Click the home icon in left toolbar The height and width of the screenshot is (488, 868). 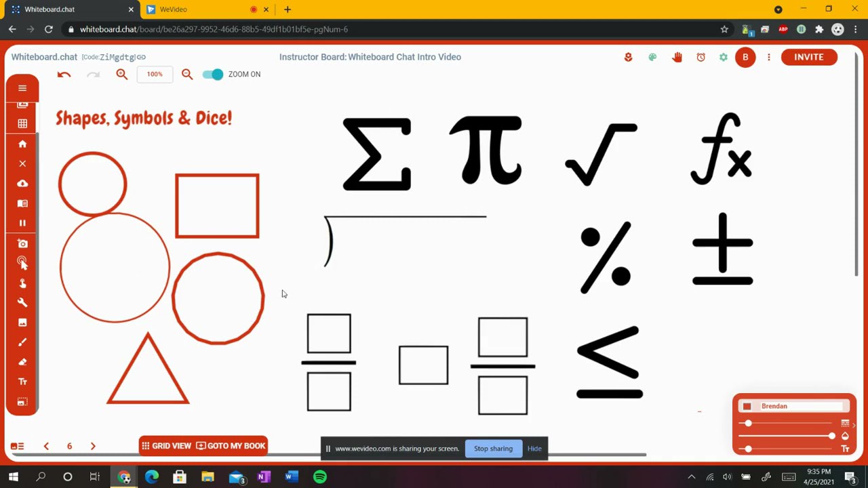click(22, 144)
